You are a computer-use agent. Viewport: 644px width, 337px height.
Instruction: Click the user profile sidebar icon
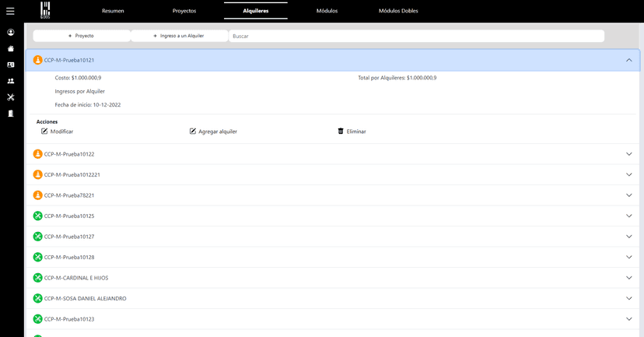tap(11, 33)
